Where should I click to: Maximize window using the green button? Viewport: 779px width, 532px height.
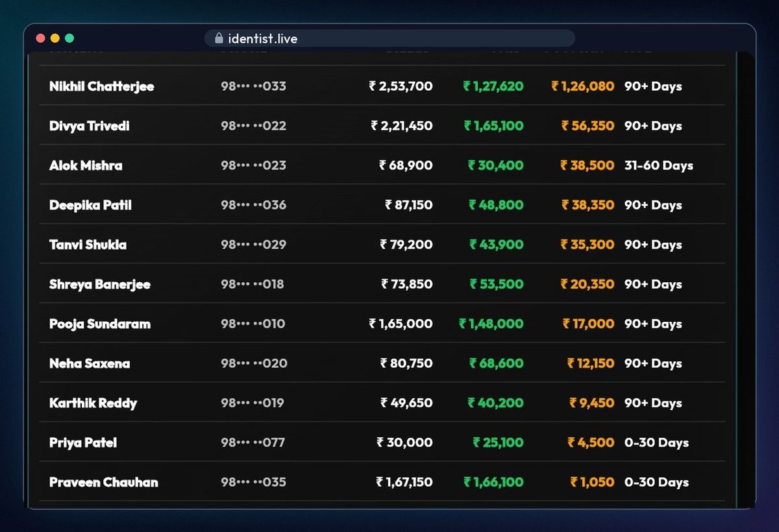pos(69,38)
